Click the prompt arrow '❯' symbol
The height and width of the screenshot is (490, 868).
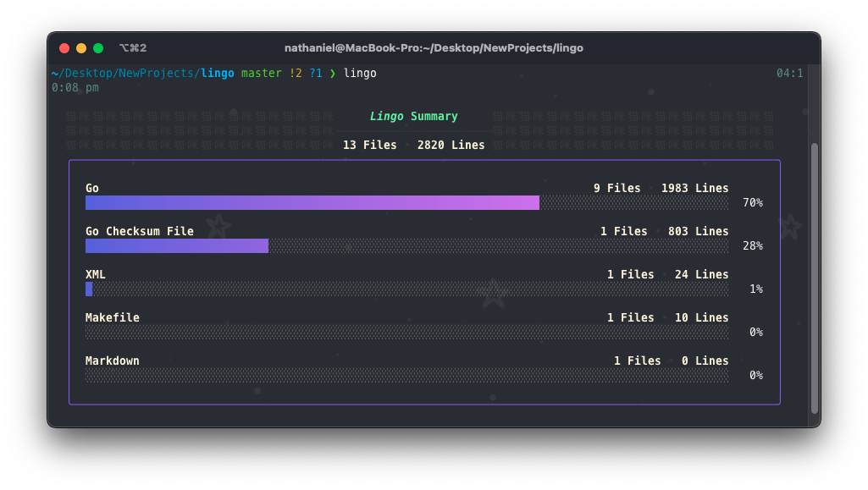pos(333,74)
